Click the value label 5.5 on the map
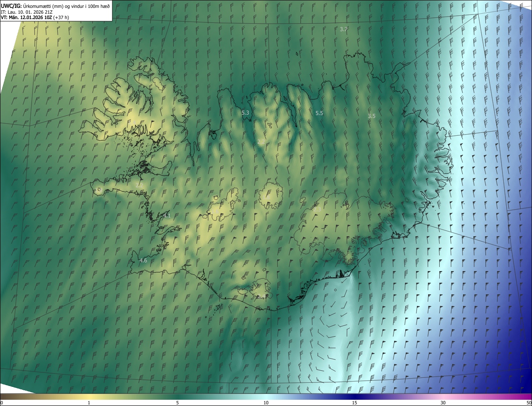This screenshot has width=532, height=406. [x=319, y=113]
